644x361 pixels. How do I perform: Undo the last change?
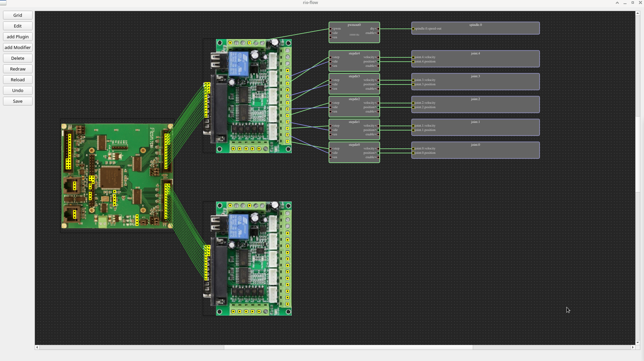click(x=18, y=90)
